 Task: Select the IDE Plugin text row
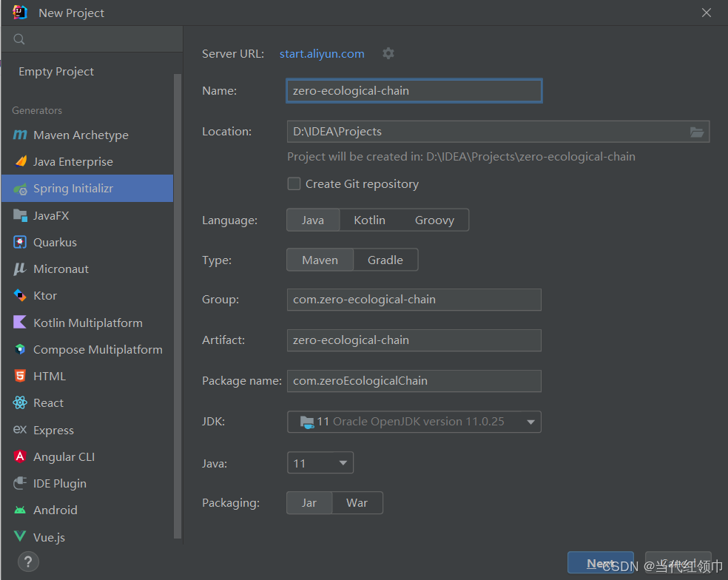click(x=87, y=483)
